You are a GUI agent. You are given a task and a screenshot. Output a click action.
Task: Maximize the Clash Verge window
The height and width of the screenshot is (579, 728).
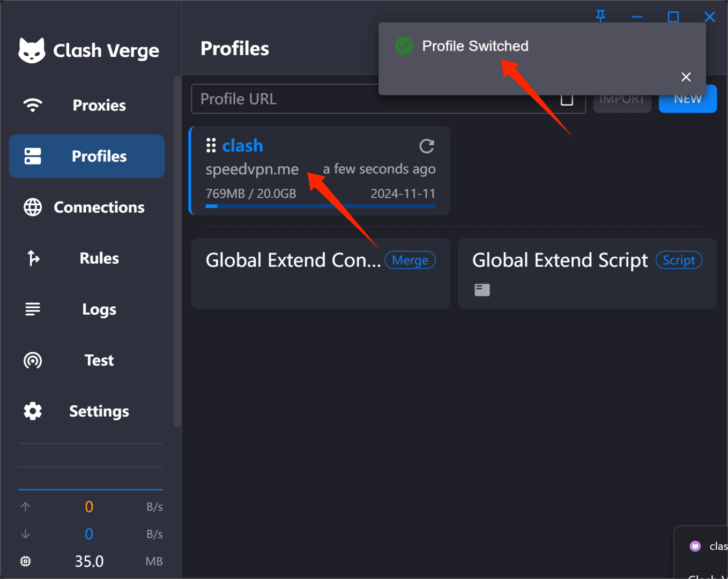673,17
